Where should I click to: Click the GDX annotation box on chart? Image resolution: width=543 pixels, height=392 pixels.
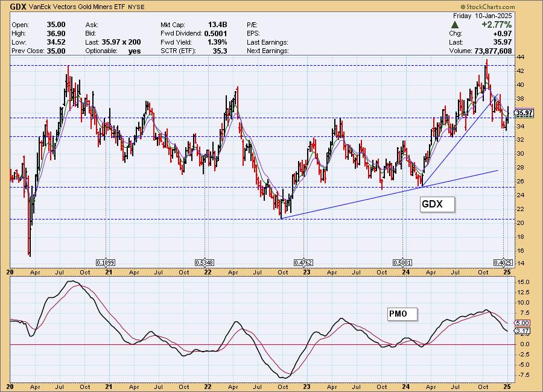click(437, 204)
